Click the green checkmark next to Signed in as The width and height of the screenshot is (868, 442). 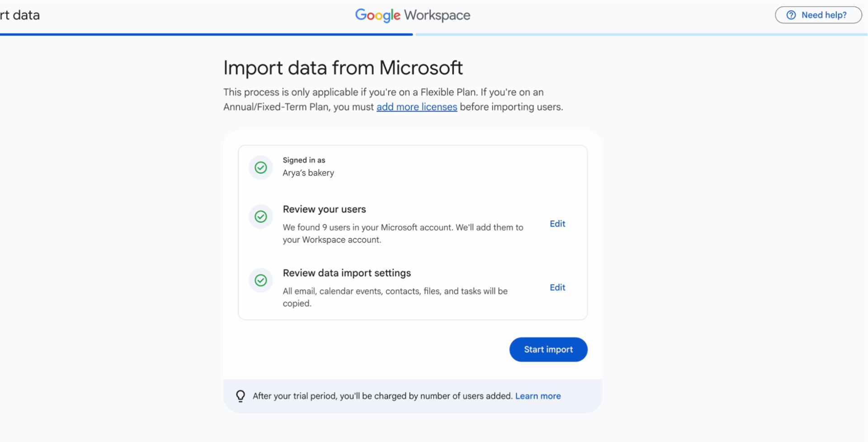pos(261,168)
